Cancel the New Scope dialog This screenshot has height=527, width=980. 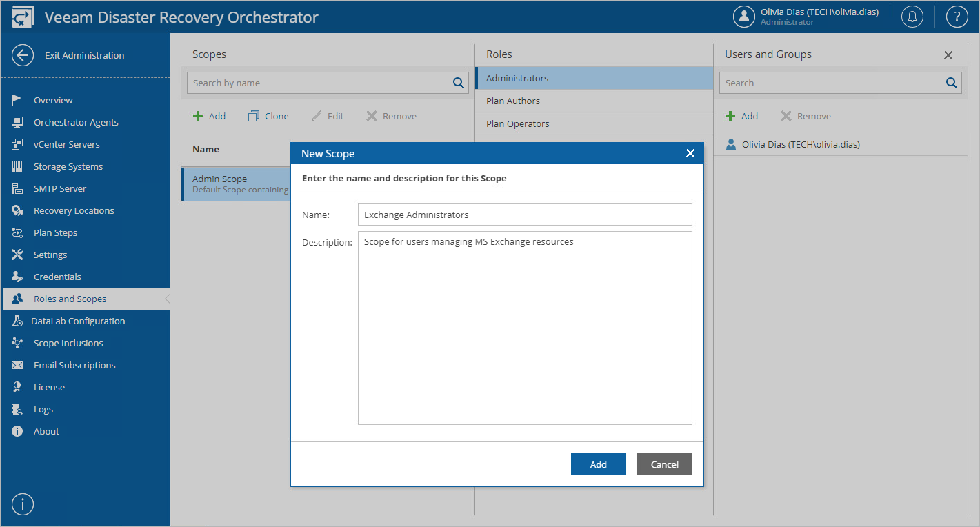(665, 464)
